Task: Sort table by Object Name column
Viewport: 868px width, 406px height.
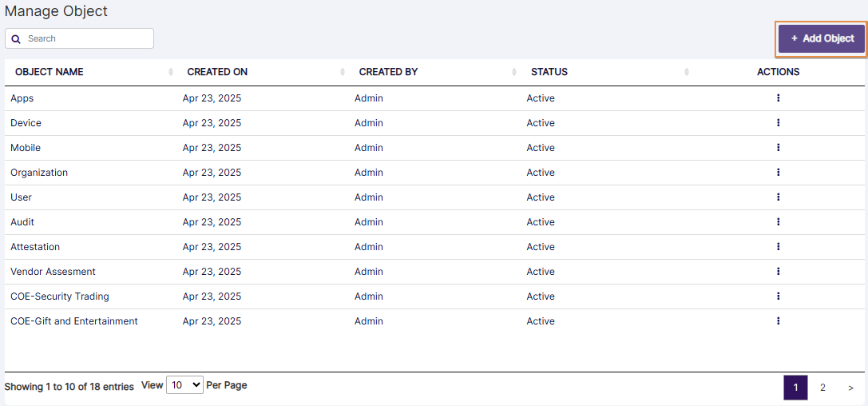Action: 50,72
